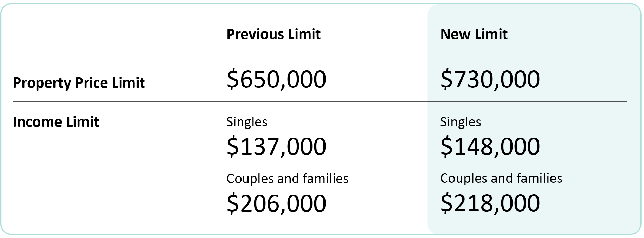
Task: Click the Previous Limit column header
Action: (273, 34)
